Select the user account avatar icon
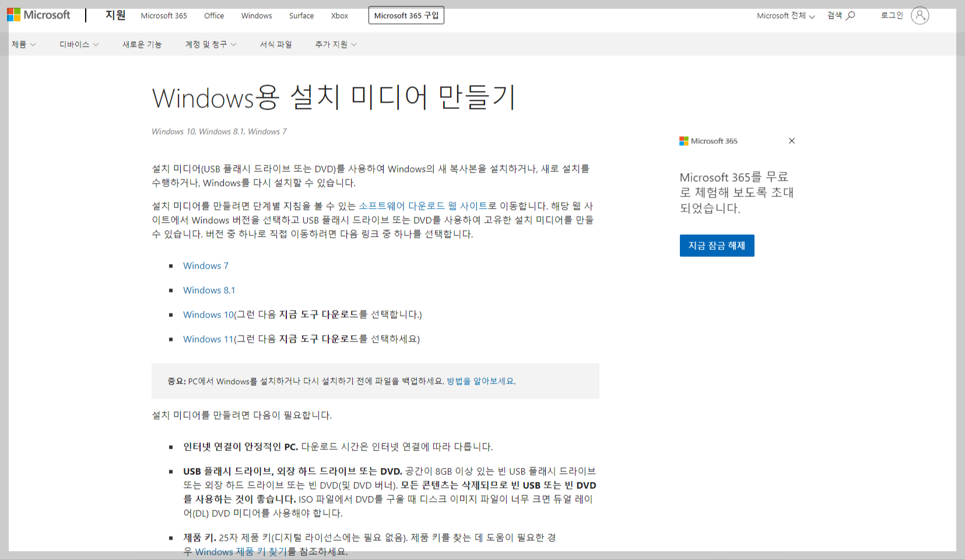This screenshot has height=560, width=965. click(x=920, y=16)
